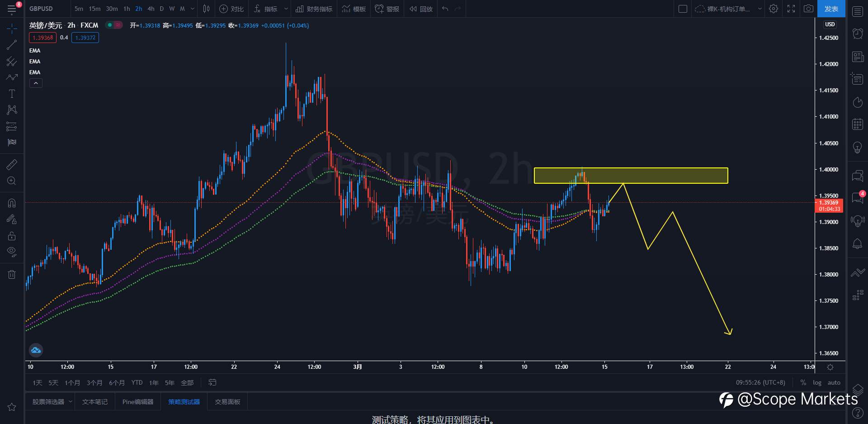Redo the last chart action
Screen dimensions: 868x424
[x=458, y=9]
